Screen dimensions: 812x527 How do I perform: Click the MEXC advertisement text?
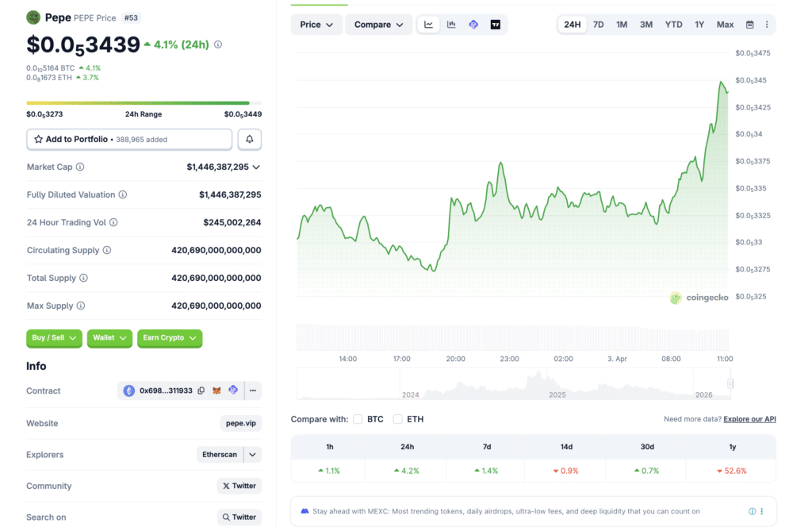coord(506,511)
